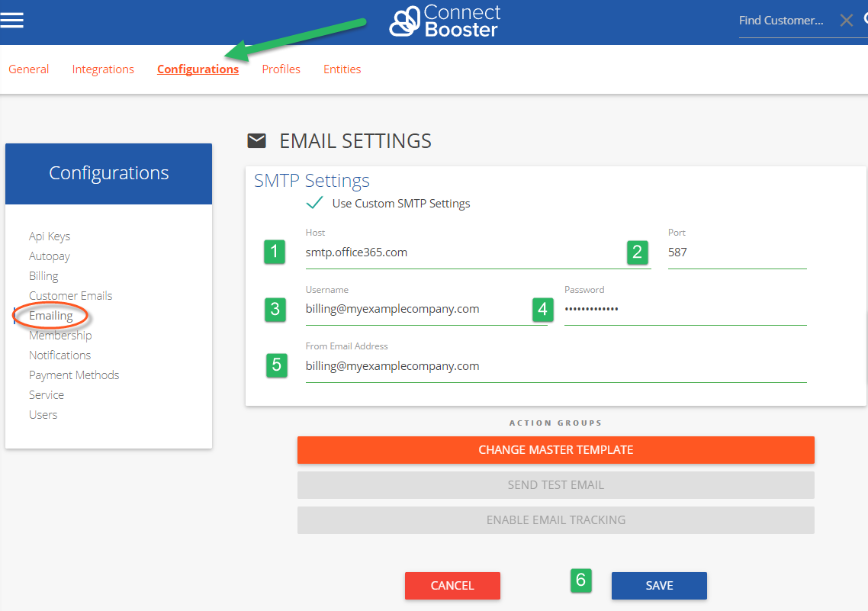Save the email settings
The image size is (868, 611).
tap(659, 586)
